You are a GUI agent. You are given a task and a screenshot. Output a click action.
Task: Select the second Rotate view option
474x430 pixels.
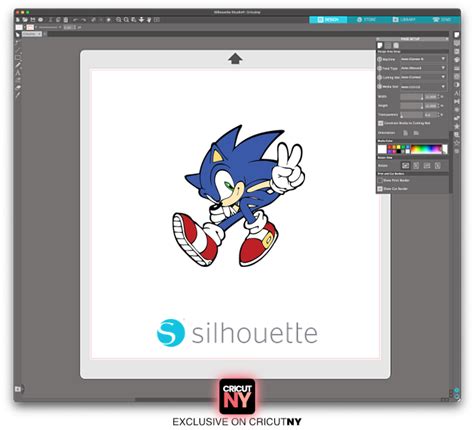point(416,165)
